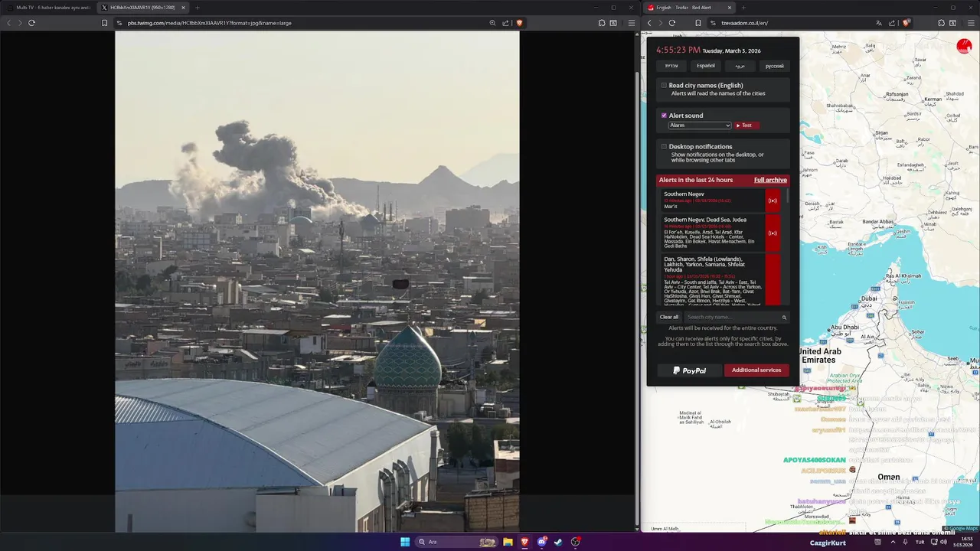The image size is (980, 551).
Task: Open PayPal donation button
Action: 689,370
